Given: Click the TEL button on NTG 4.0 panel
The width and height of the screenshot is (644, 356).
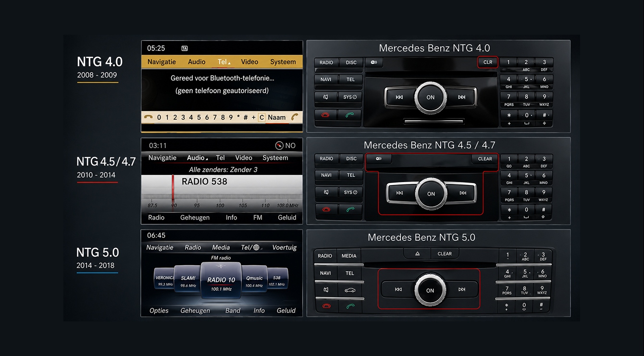Looking at the screenshot, I should click(x=351, y=79).
